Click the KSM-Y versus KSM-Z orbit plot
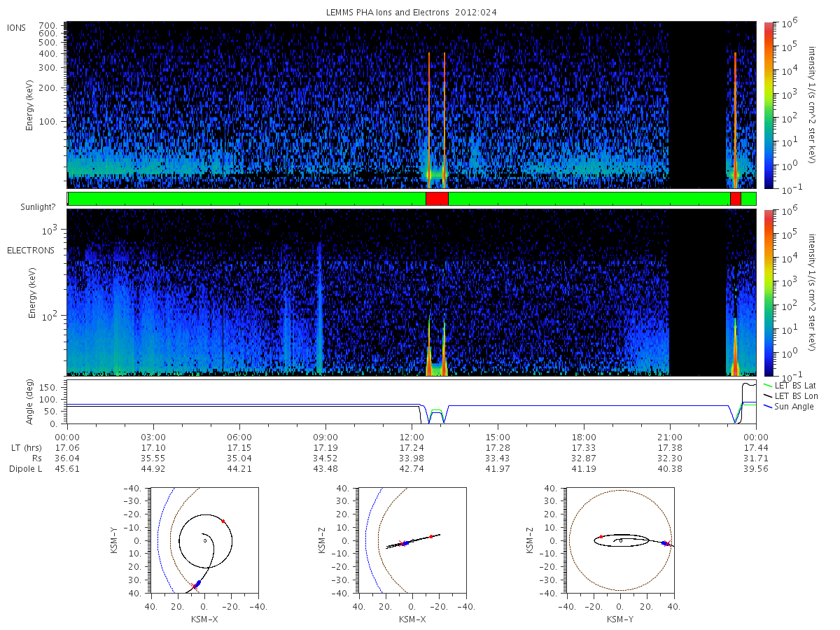 (620, 540)
